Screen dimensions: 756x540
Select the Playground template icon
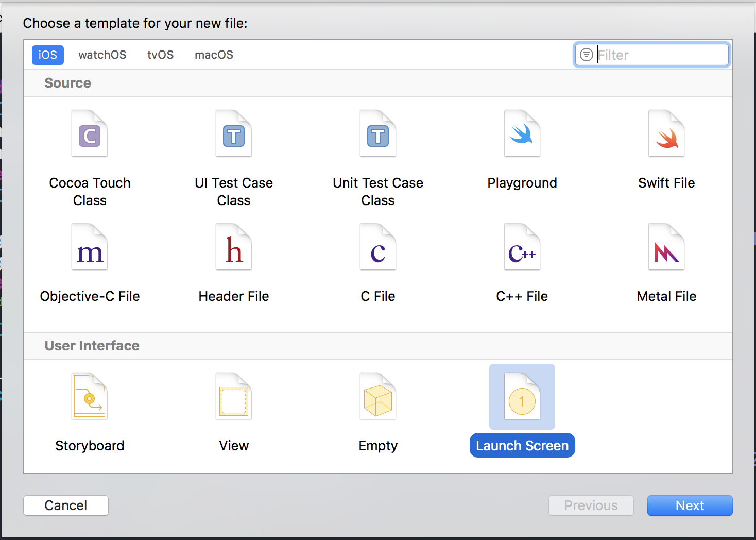(522, 133)
